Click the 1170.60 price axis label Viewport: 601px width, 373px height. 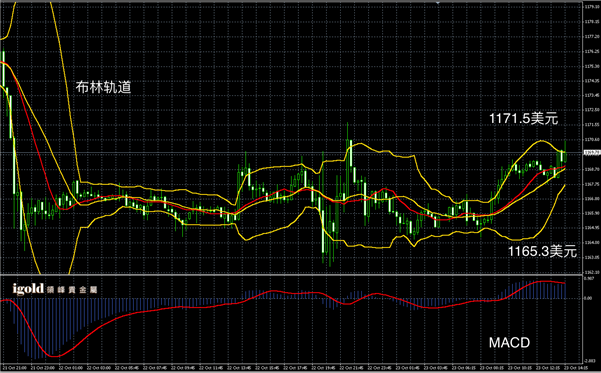(591, 140)
